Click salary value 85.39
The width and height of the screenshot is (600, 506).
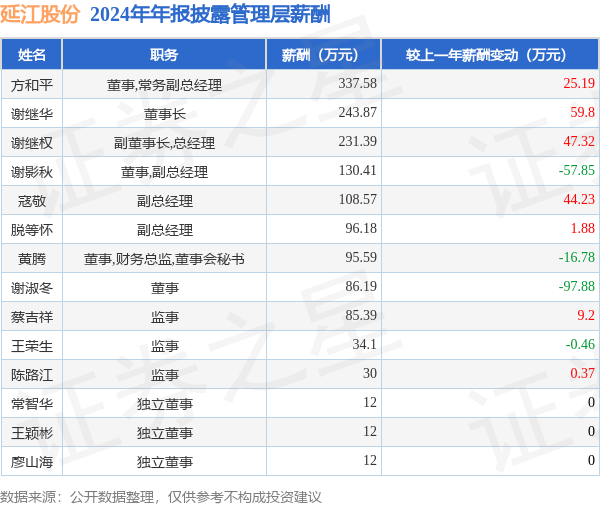pos(361,315)
